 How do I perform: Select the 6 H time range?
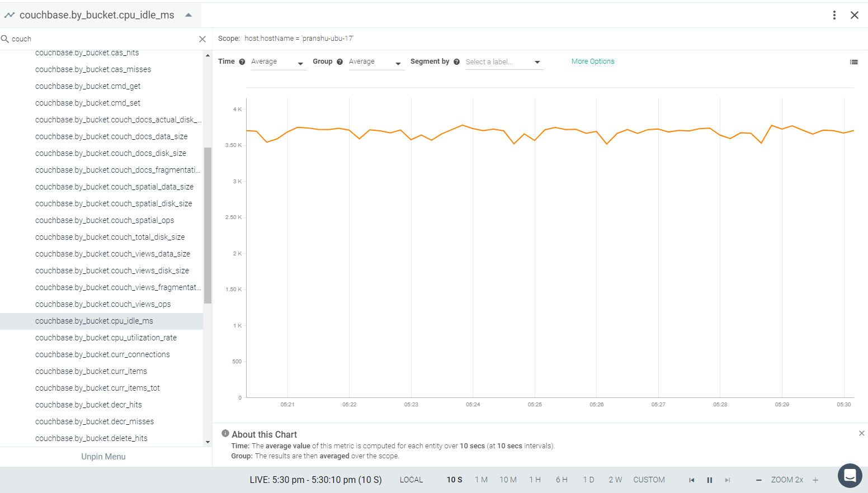coord(562,480)
